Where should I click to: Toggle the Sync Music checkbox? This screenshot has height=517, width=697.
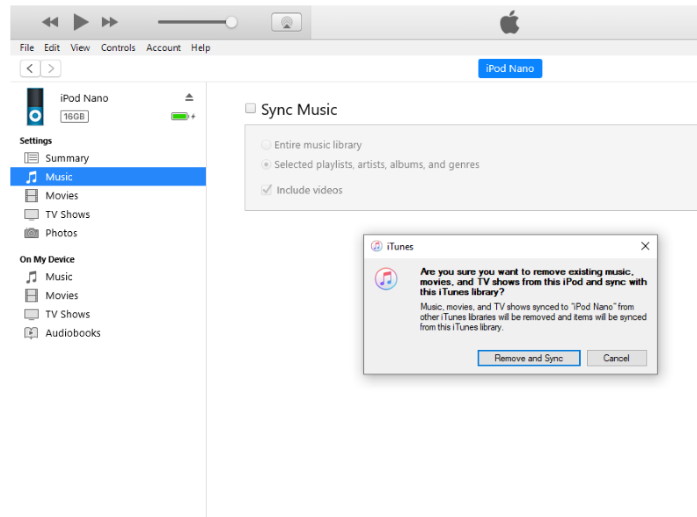point(251,108)
